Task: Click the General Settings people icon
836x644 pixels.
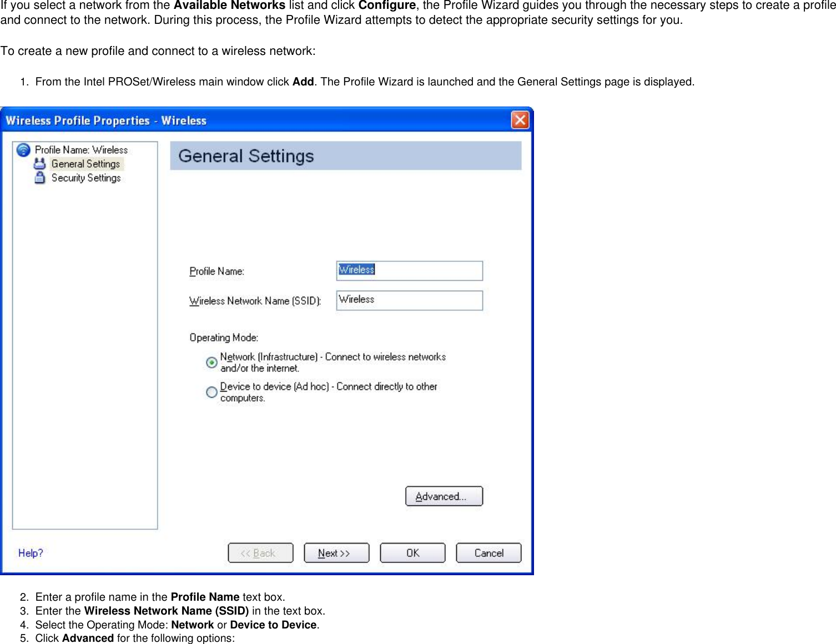Action: pos(39,164)
